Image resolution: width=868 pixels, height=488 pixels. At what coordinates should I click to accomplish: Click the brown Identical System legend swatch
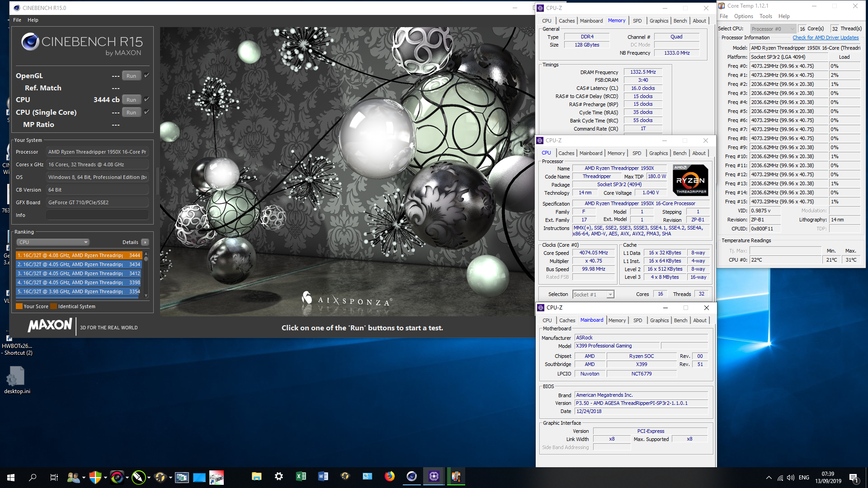pos(54,306)
